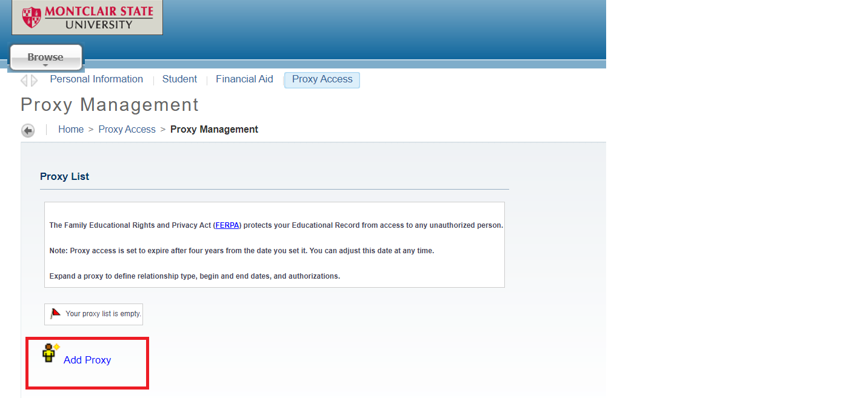Select the Financial Aid tab
The width and height of the screenshot is (868, 398).
tap(244, 79)
